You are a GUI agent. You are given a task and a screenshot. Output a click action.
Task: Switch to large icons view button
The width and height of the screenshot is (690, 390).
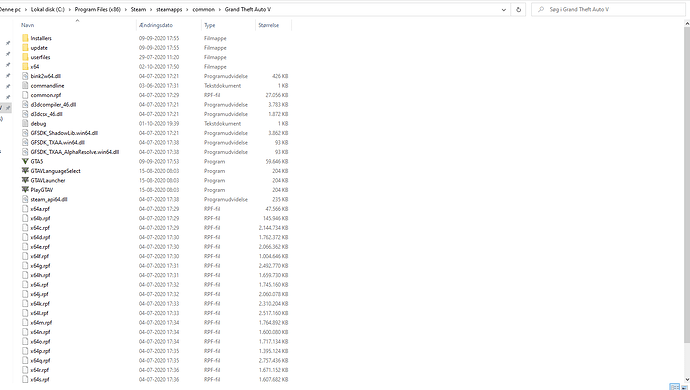click(685, 386)
